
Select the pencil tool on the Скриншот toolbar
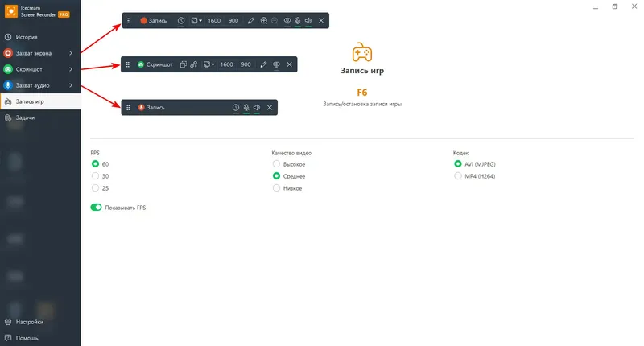tap(264, 64)
